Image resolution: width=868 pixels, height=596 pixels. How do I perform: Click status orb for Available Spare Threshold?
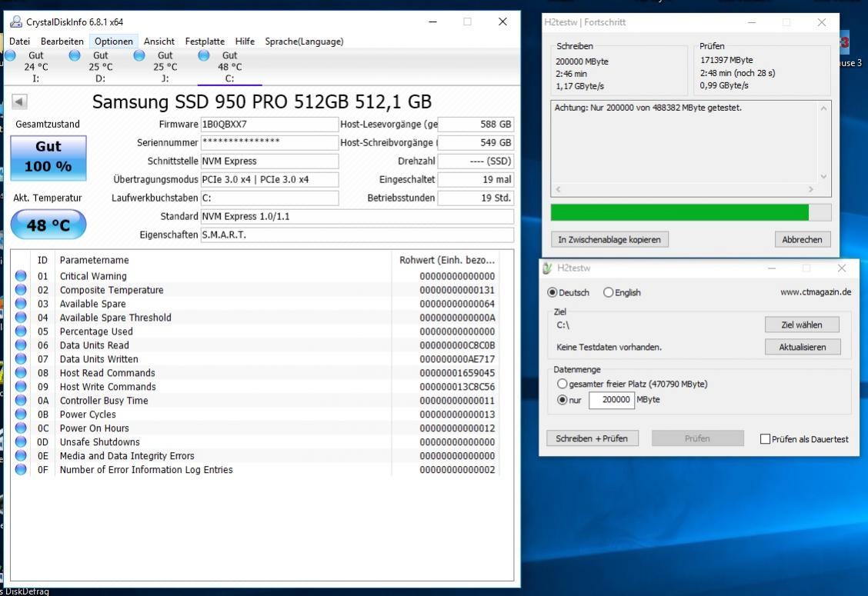21,317
